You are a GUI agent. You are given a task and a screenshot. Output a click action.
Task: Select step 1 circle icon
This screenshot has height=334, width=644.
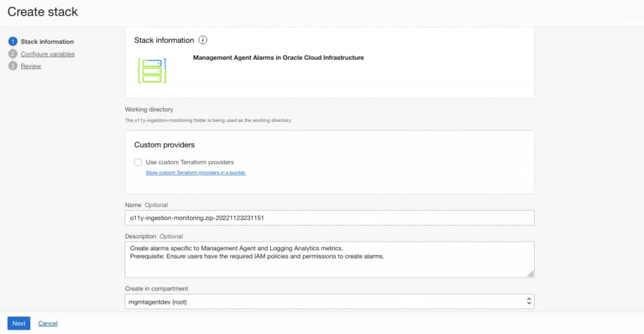[x=13, y=42]
